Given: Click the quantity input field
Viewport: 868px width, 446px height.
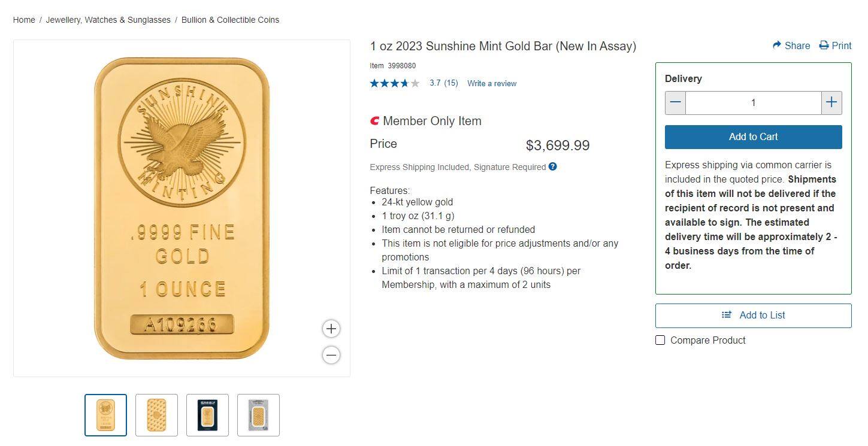Looking at the screenshot, I should [753, 102].
